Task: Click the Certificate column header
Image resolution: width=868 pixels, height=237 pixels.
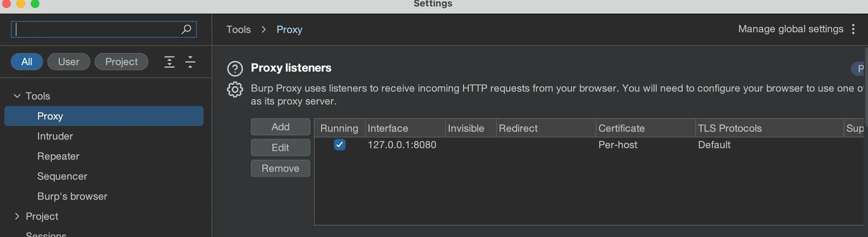Action: (x=645, y=128)
